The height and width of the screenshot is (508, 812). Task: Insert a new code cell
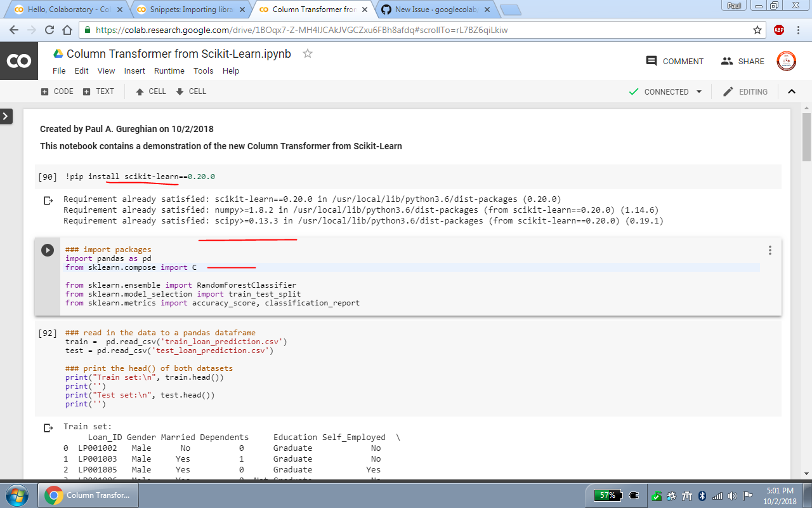[x=56, y=91]
